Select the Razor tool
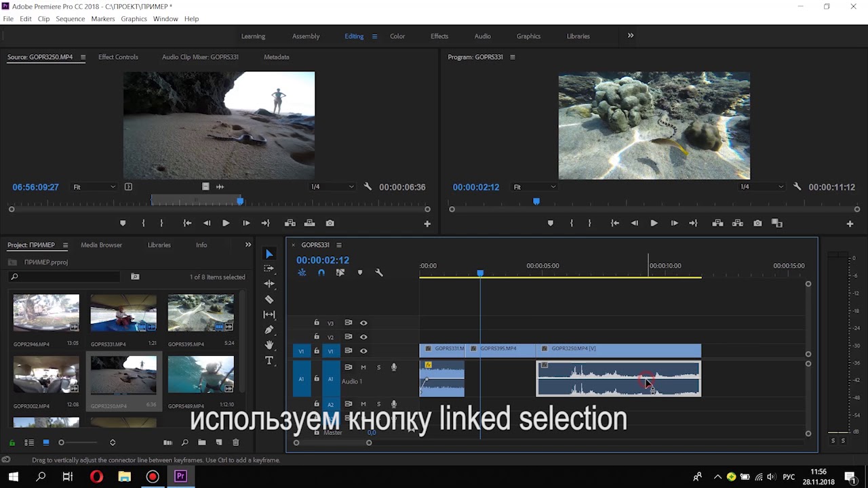Viewport: 868px width, 488px height. (x=269, y=299)
